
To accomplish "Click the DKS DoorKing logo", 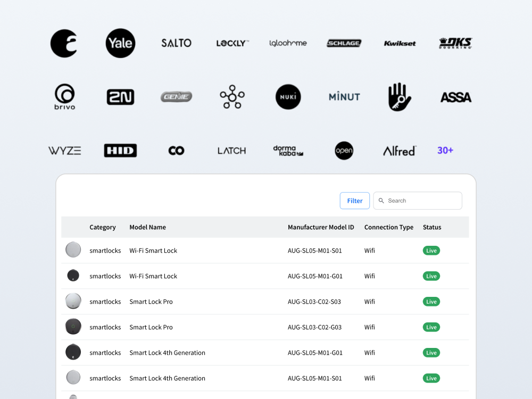I will point(456,43).
